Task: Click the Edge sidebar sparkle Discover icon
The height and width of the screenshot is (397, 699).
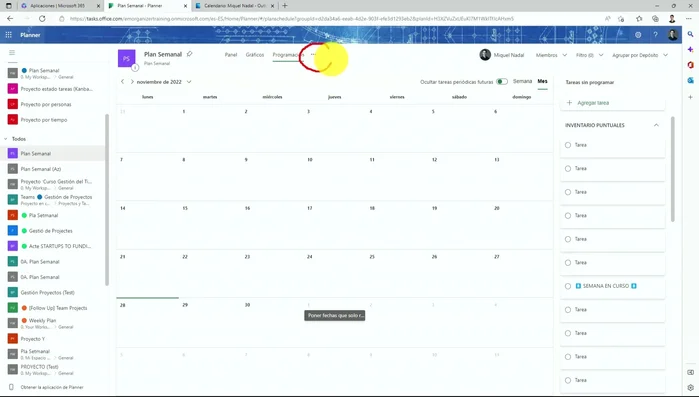Action: pos(690,49)
